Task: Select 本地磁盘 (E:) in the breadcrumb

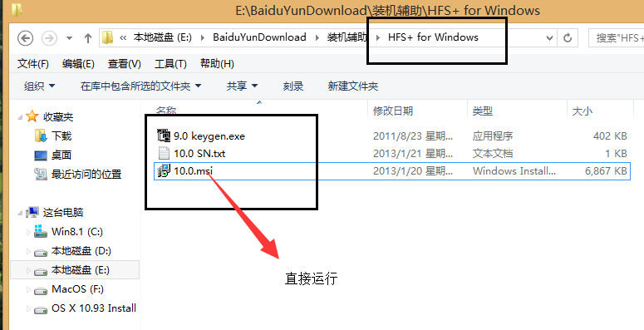Action: click(163, 37)
